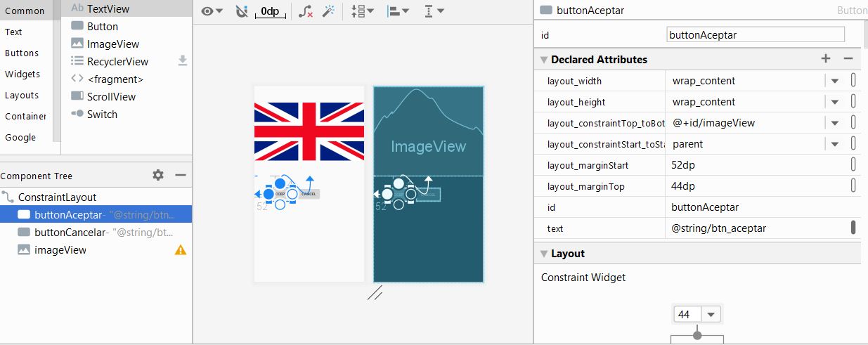Click the text attribute resource picker pill

(853, 228)
